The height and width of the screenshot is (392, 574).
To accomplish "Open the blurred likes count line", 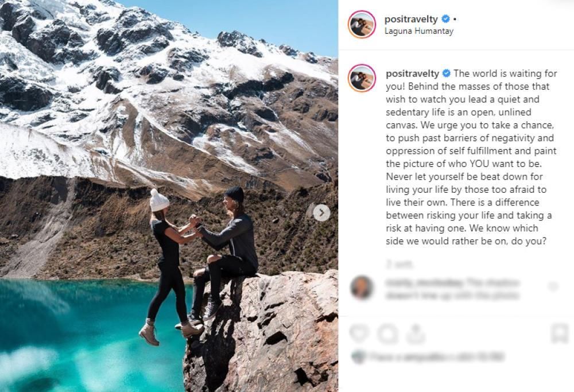I will [436, 356].
